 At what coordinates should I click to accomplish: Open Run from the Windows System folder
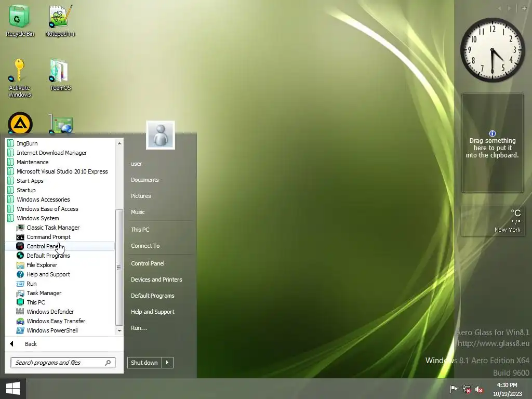pos(31,284)
